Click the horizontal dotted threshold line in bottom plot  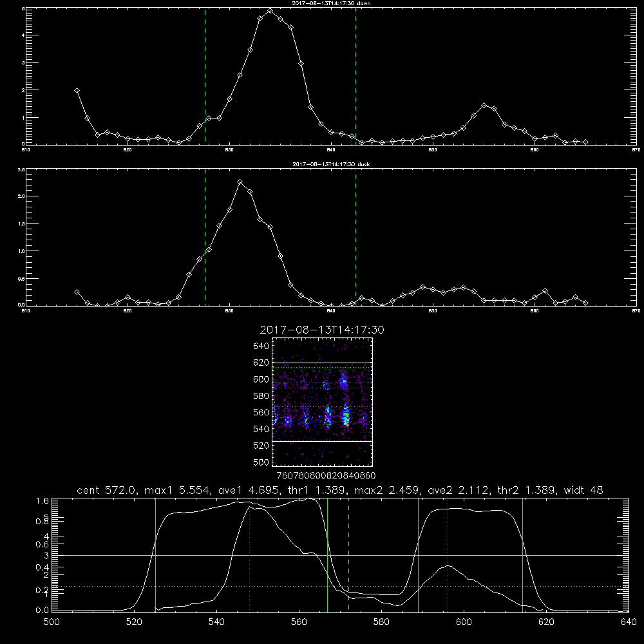coord(340,587)
